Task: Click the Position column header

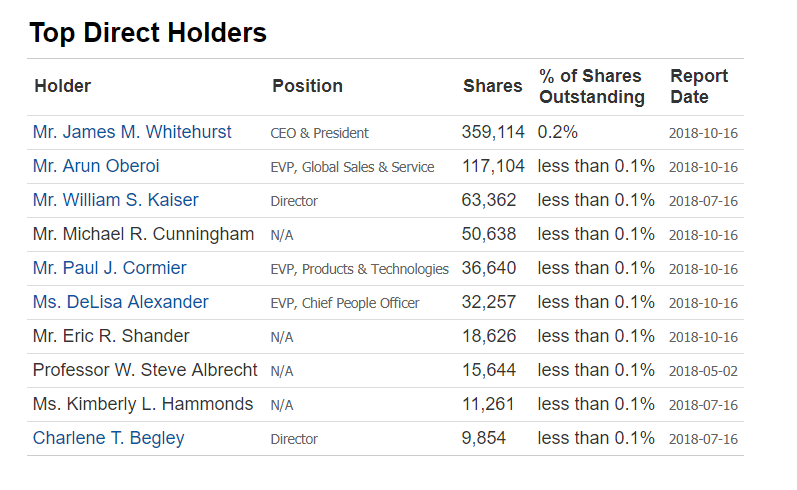Action: (x=307, y=86)
